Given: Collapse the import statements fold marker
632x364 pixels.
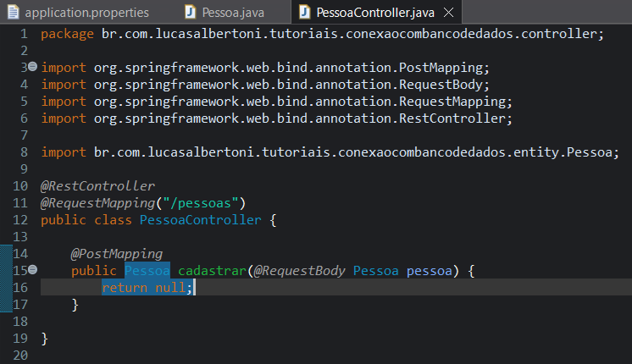Looking at the screenshot, I should pos(32,67).
